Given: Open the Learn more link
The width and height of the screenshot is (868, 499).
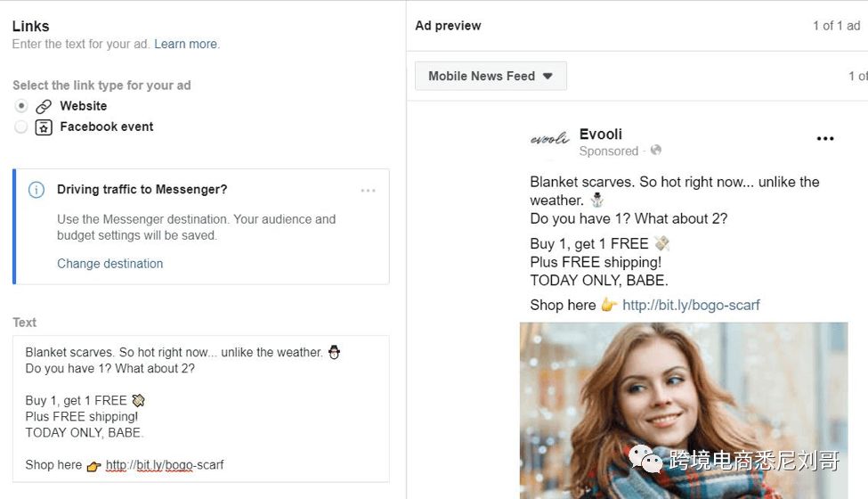Looking at the screenshot, I should click(187, 44).
